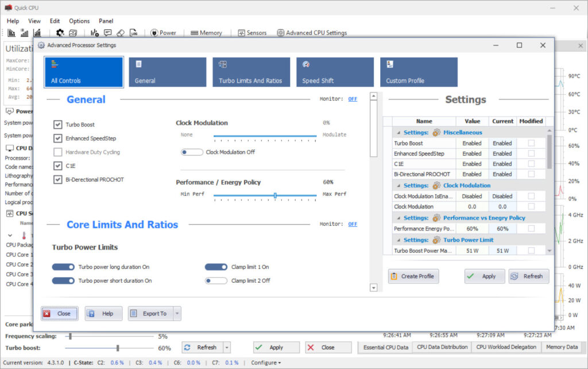This screenshot has width=588, height=369.
Task: Click the dialog's Close button with the red icon
Action: (x=60, y=313)
